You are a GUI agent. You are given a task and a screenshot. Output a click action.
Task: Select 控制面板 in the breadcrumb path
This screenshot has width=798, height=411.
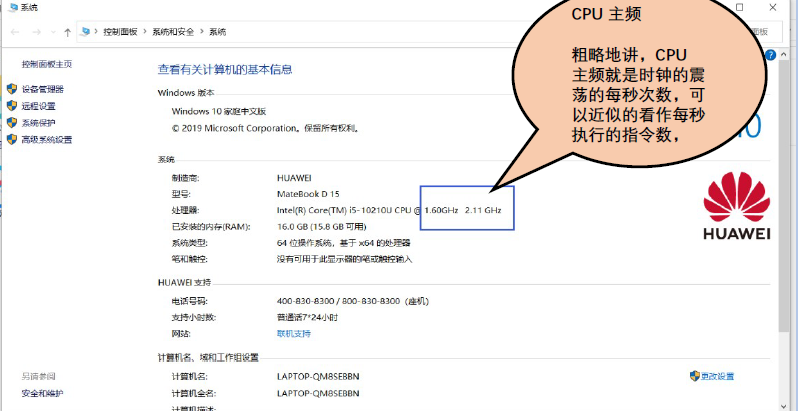pyautogui.click(x=121, y=32)
